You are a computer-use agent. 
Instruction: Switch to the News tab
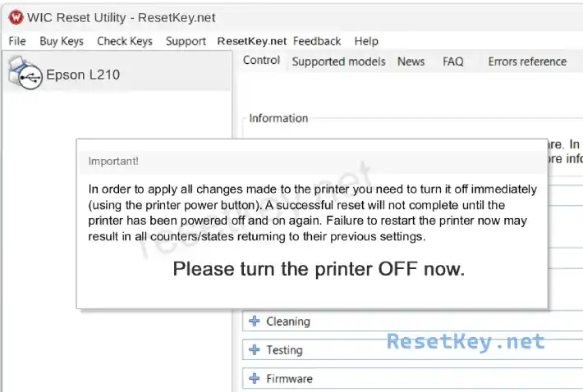pos(411,62)
